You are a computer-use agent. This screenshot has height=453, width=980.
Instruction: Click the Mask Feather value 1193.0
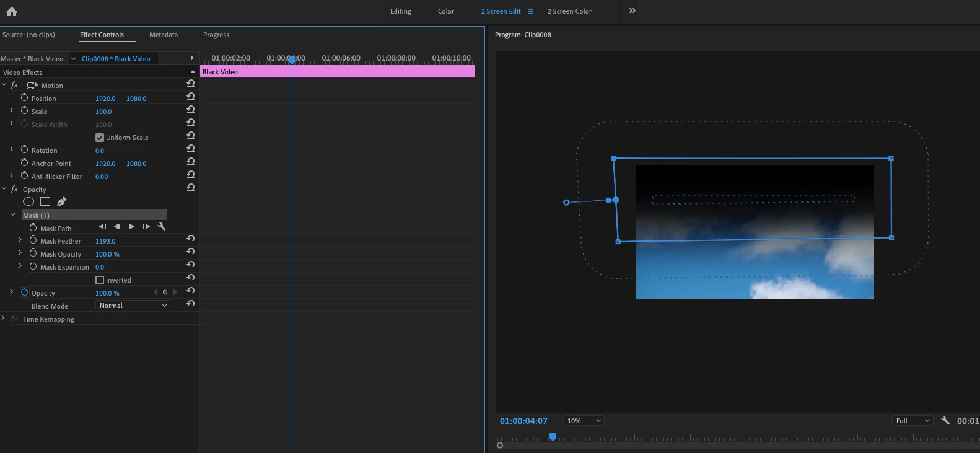[x=105, y=241]
